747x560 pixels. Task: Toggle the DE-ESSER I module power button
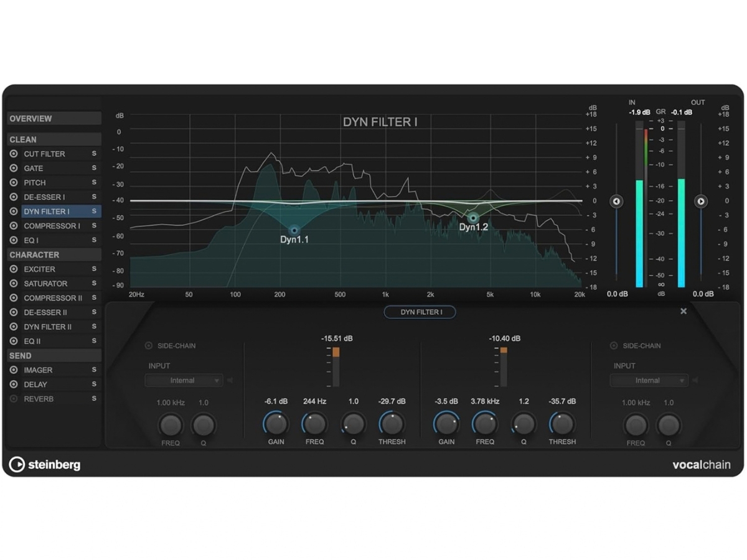[14, 197]
